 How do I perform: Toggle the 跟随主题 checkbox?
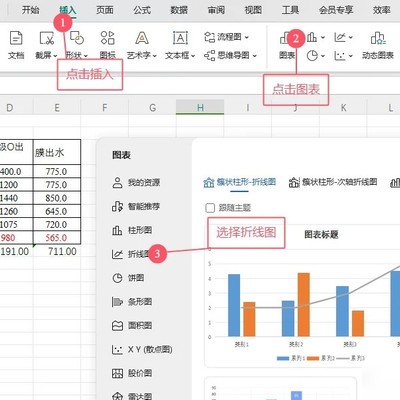[x=210, y=208]
